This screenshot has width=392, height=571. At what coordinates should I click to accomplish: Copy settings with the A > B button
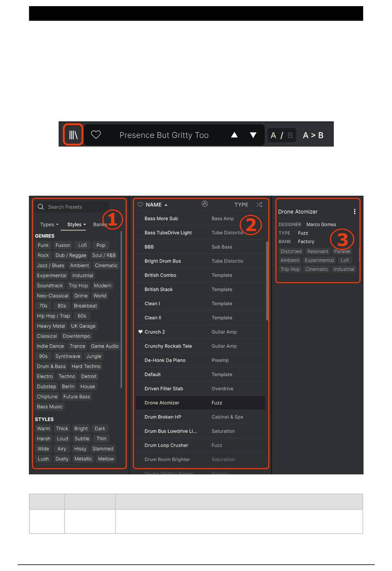(313, 135)
